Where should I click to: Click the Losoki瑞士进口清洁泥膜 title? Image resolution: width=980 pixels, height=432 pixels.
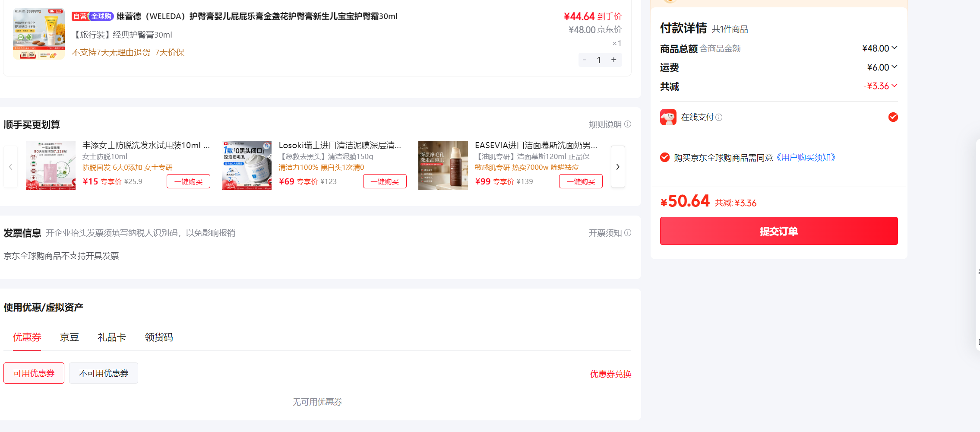coord(340,146)
